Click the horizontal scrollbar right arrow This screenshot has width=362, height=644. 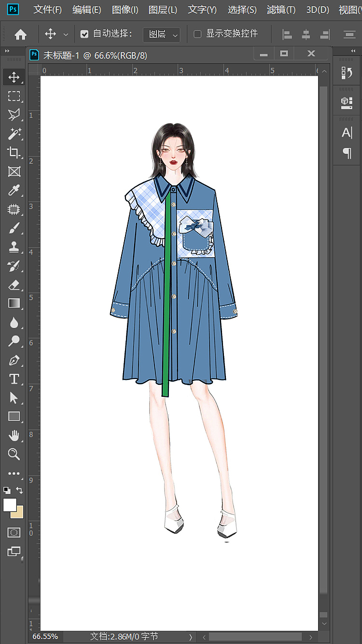click(311, 637)
